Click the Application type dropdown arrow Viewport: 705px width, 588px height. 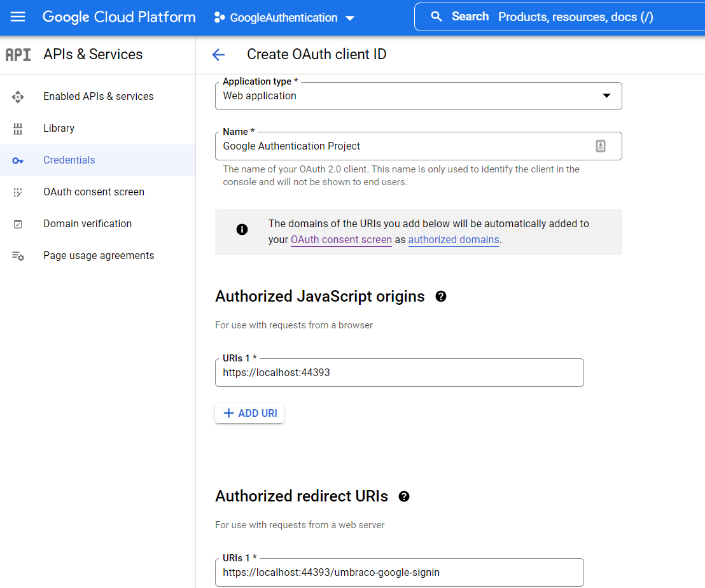tap(606, 95)
